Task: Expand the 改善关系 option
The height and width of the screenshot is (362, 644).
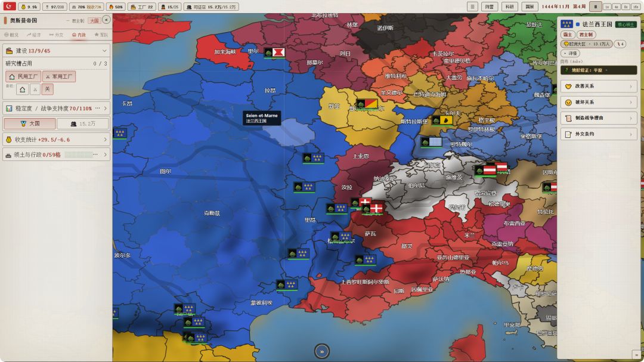Action: [x=599, y=86]
